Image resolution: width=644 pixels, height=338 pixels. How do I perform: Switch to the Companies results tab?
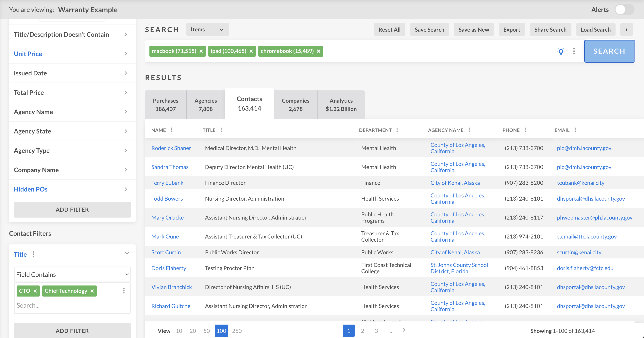click(295, 105)
